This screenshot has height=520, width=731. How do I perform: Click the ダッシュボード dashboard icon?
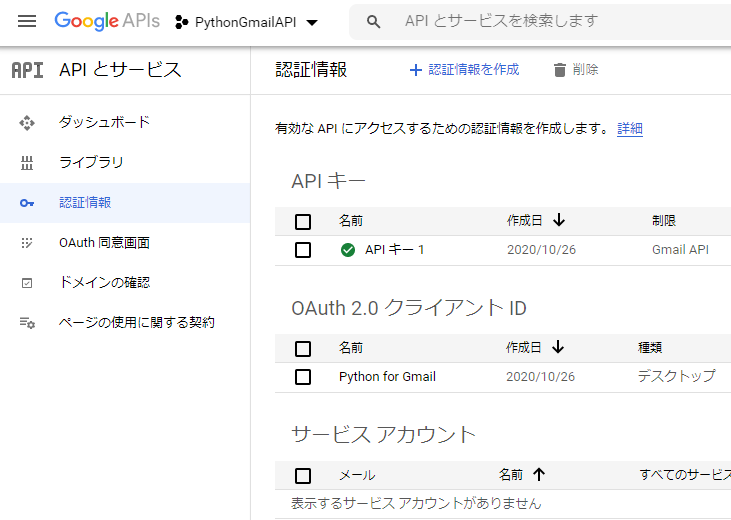27,123
